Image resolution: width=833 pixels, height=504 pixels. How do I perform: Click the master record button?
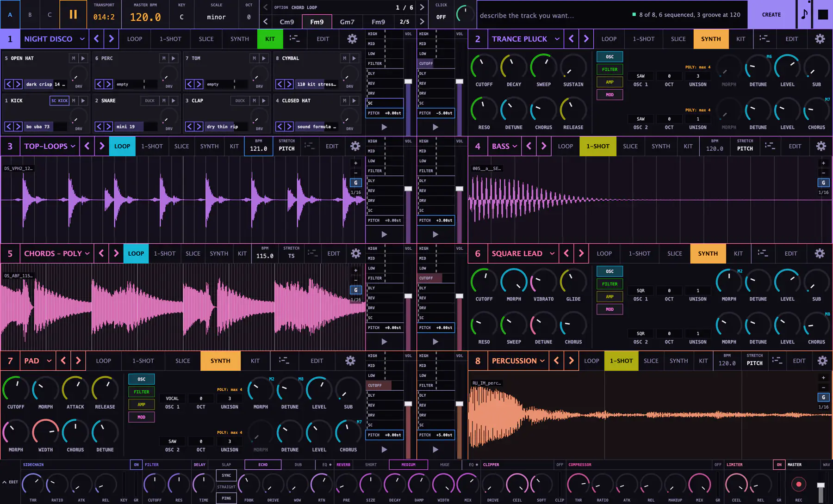(798, 484)
